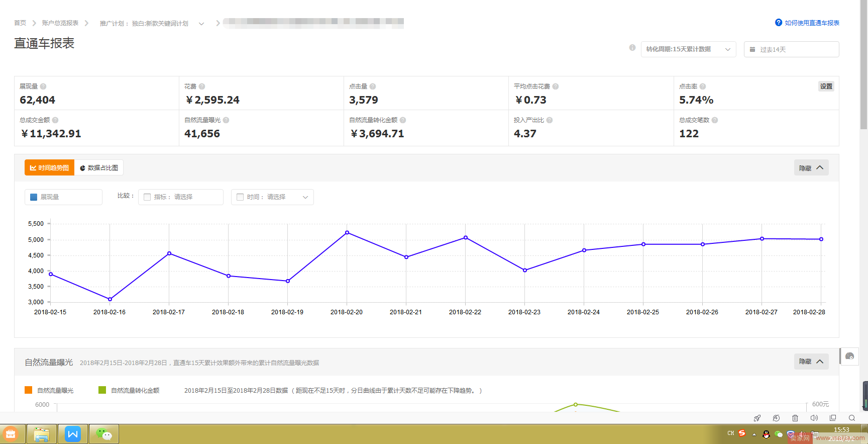This screenshot has width=868, height=444.
Task: Click the magnifier search icon in browser status bar
Action: (852, 418)
